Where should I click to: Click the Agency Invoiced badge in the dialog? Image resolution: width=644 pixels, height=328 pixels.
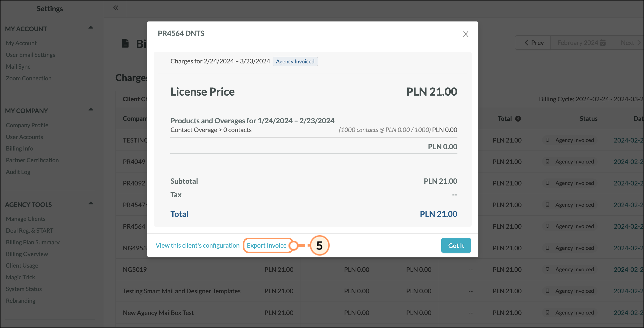coord(295,61)
